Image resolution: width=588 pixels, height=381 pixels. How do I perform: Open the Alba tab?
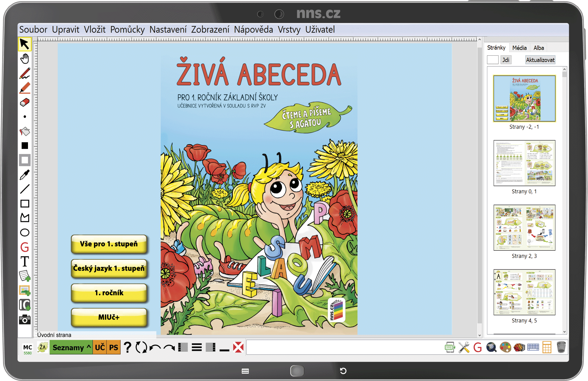[x=538, y=48]
